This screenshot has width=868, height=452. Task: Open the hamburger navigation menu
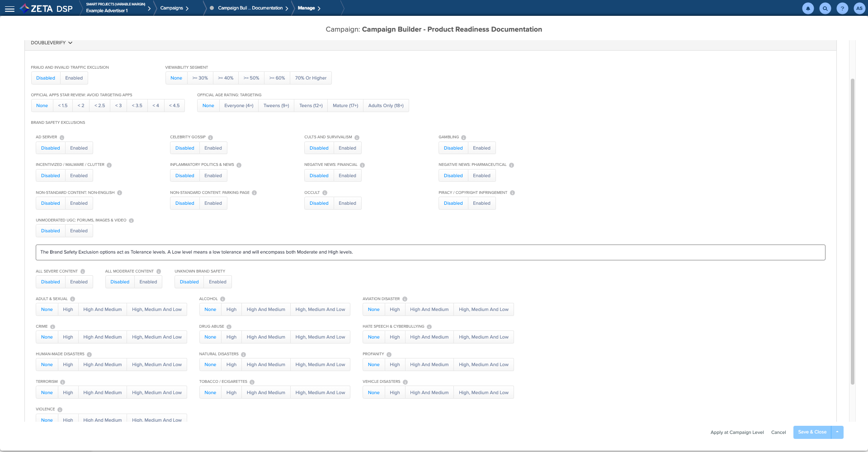[x=9, y=9]
